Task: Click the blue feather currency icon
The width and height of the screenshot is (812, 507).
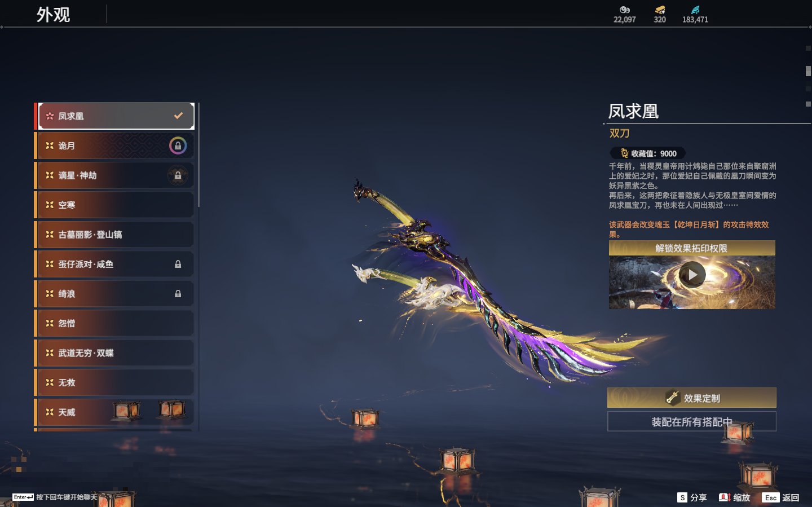Action: click(x=695, y=10)
